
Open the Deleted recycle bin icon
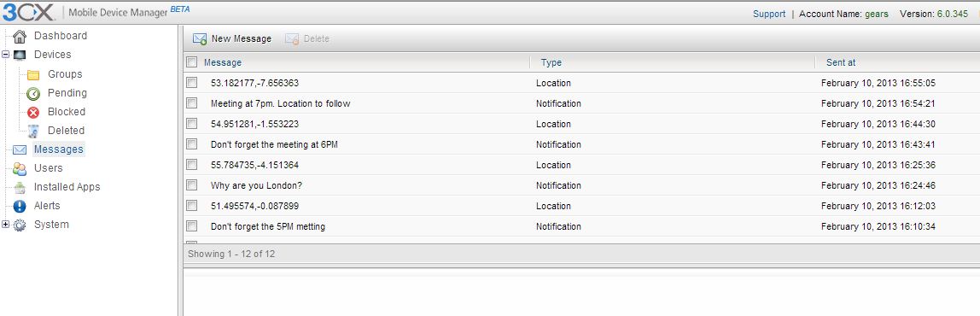[x=33, y=131]
